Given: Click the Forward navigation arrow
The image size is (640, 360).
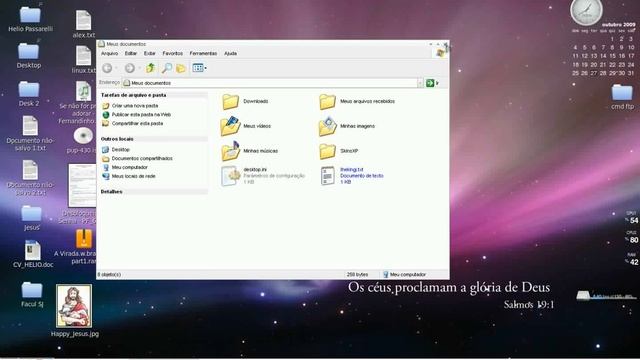Looking at the screenshot, I should coord(129,68).
